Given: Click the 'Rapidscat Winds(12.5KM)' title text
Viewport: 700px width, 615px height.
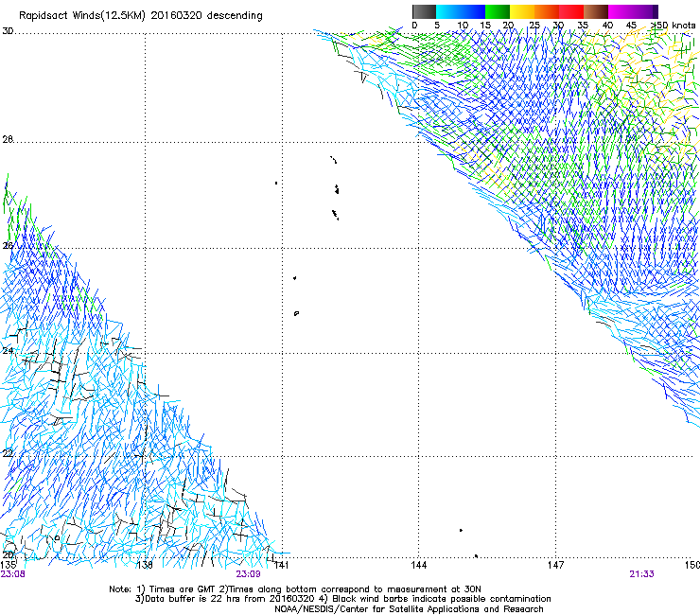Looking at the screenshot, I should coord(82,16).
